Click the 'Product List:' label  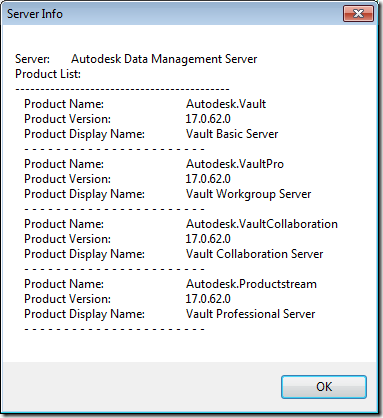pyautogui.click(x=48, y=74)
